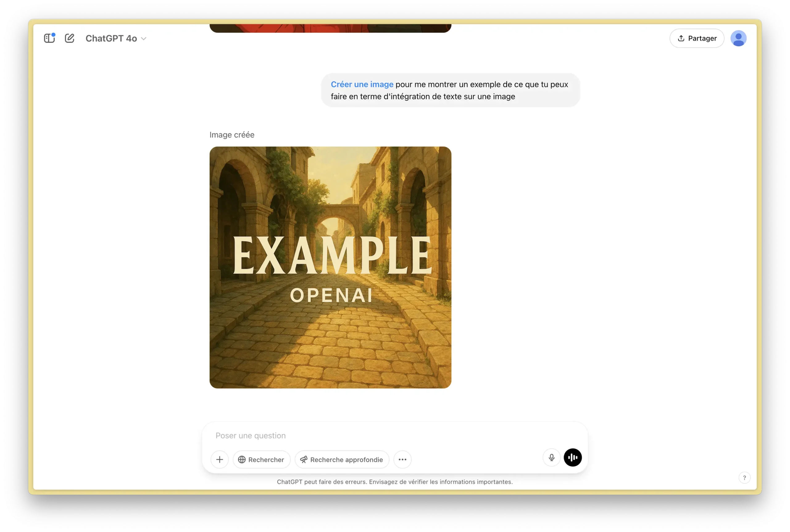Click the microphone dictation icon
This screenshot has width=790, height=532.
pyautogui.click(x=551, y=457)
